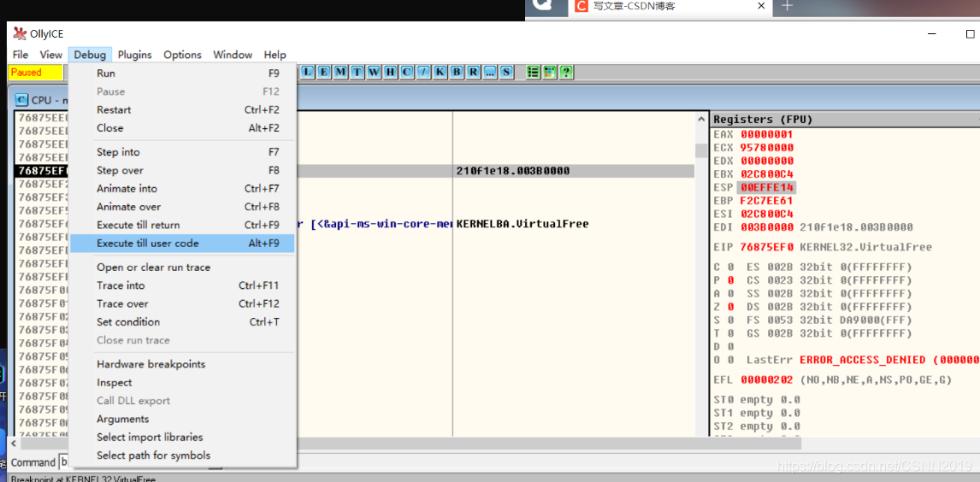Choose Animate over

tap(182, 207)
